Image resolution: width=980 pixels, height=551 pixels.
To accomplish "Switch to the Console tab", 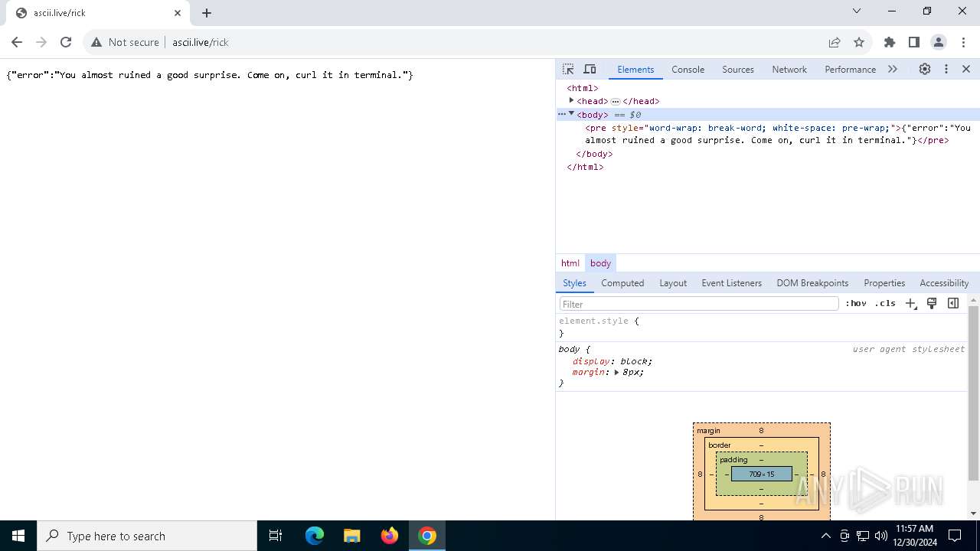I will coord(688,69).
